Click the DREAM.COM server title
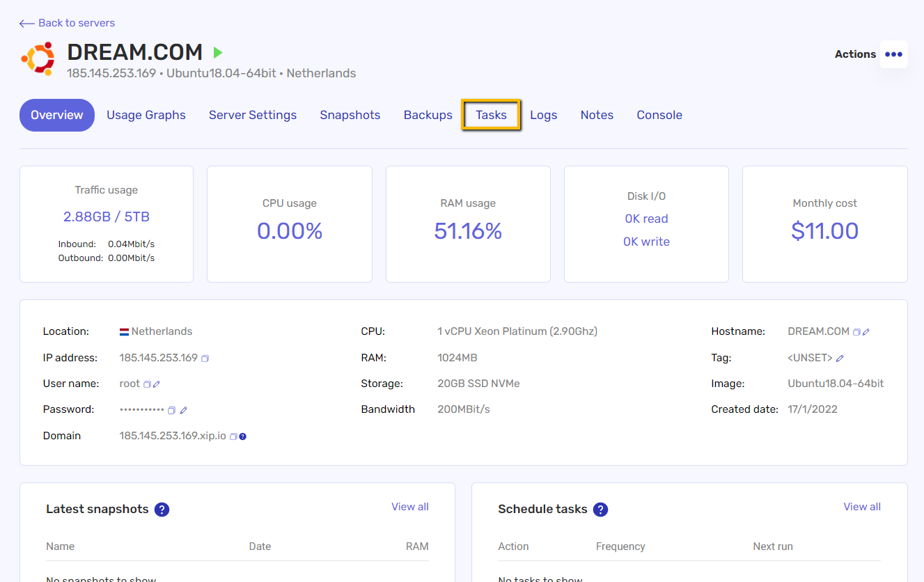The image size is (924, 582). tap(135, 52)
